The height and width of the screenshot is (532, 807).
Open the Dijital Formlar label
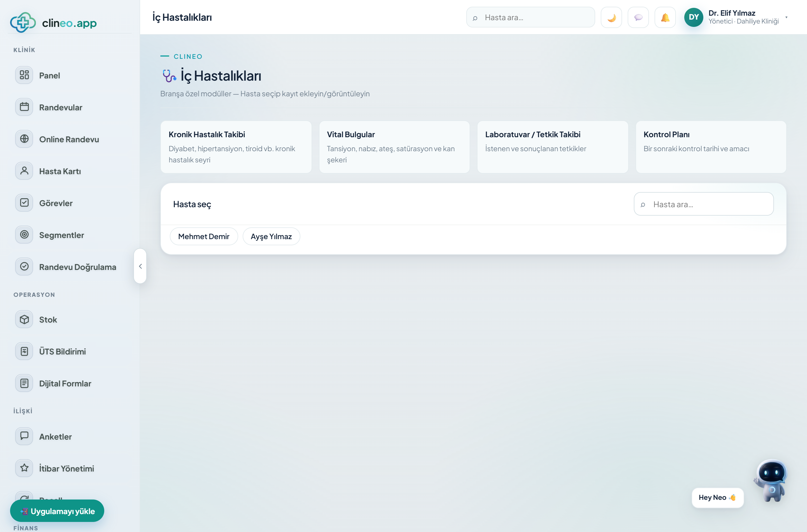click(65, 383)
